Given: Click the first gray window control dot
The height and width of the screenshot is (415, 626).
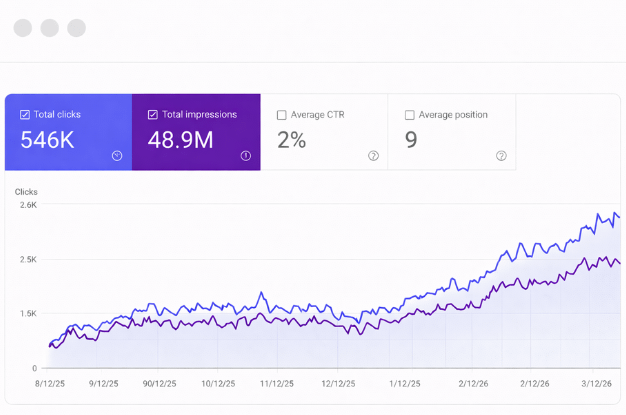Looking at the screenshot, I should click(23, 28).
